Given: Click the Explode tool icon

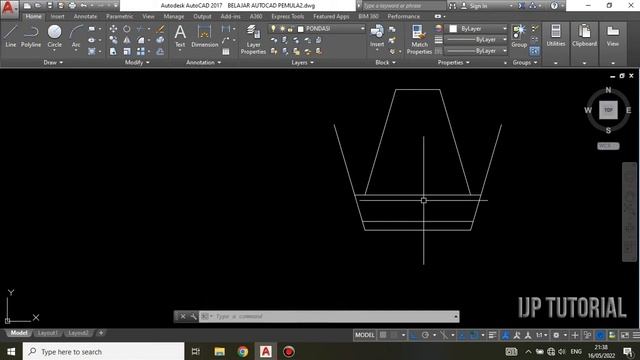Looking at the screenshot, I should point(160,40).
